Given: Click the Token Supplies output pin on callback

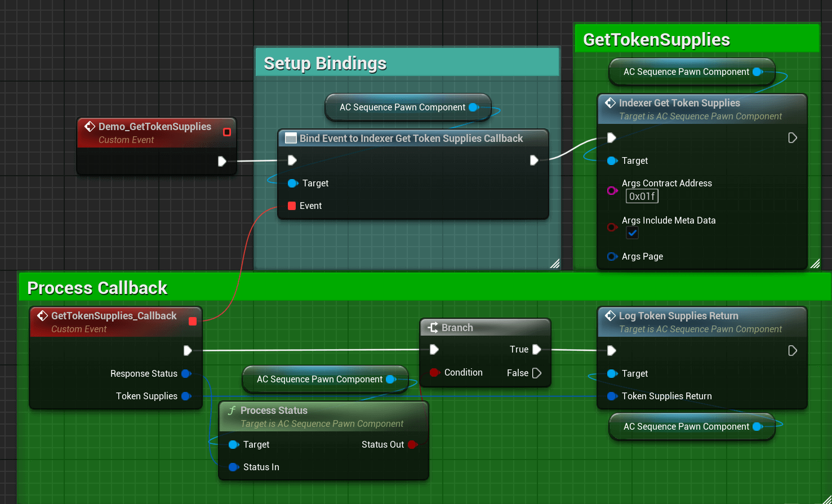Looking at the screenshot, I should coord(186,396).
